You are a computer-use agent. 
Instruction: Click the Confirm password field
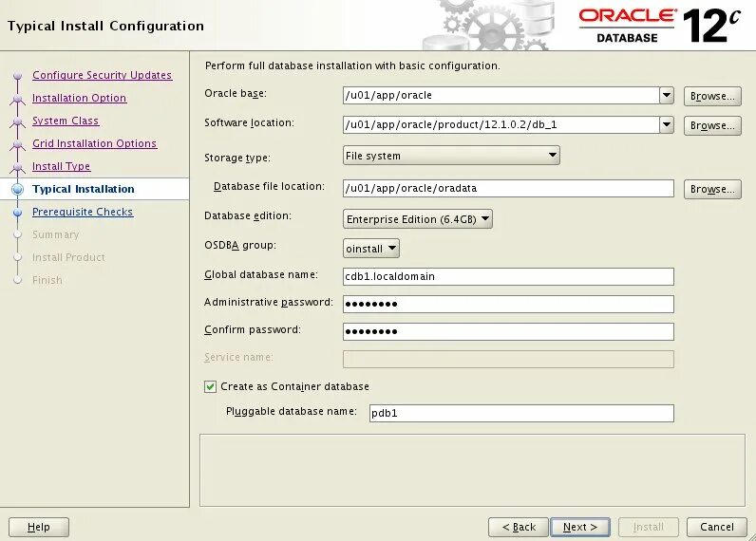click(508, 331)
